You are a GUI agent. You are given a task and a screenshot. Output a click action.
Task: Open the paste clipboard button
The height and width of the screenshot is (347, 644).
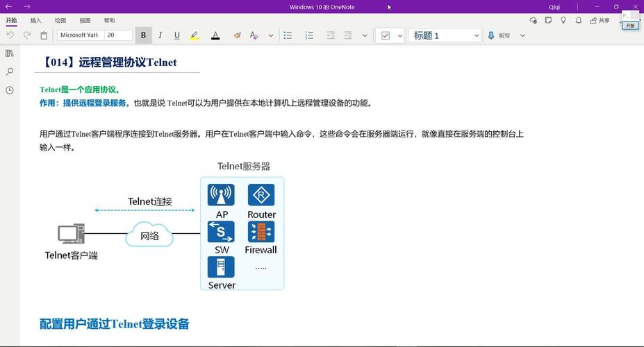tap(44, 35)
